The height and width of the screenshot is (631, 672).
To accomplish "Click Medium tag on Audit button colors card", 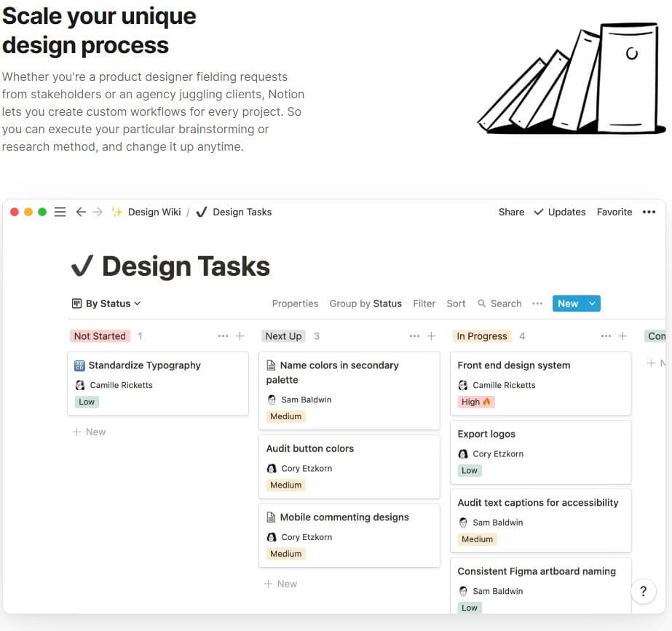I will (286, 485).
